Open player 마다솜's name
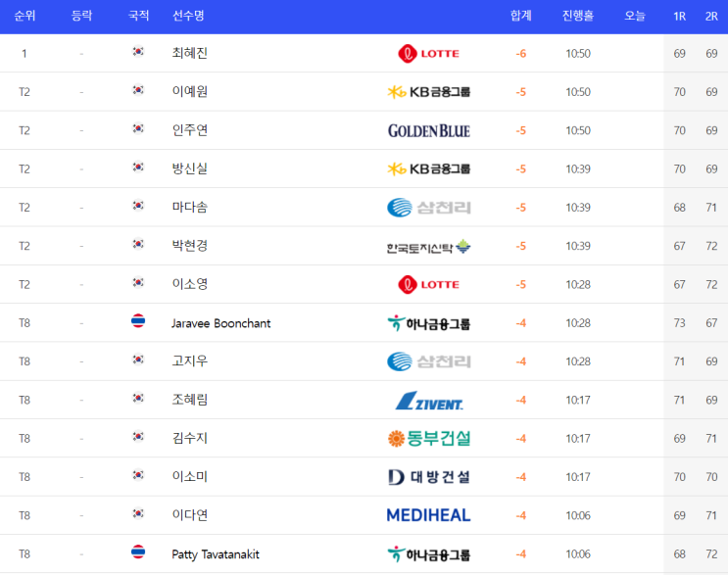This screenshot has width=728, height=575. [x=189, y=207]
